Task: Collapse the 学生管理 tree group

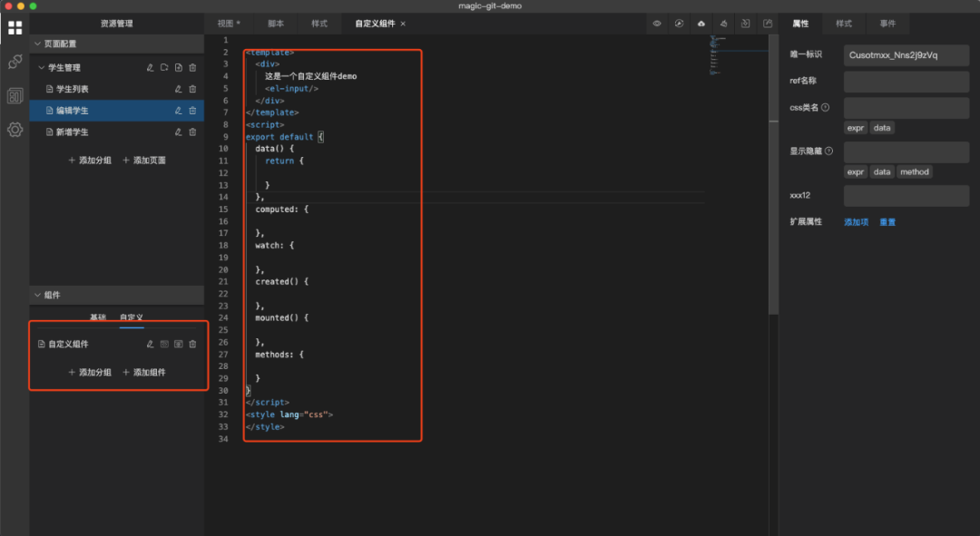Action: pos(42,67)
